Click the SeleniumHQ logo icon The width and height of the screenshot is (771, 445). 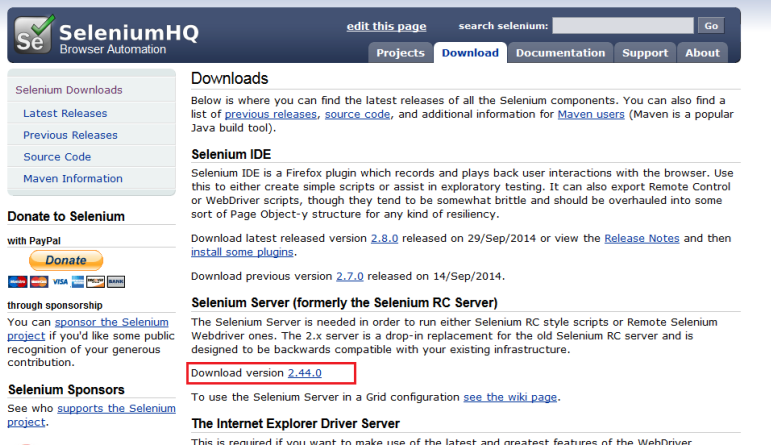34,34
